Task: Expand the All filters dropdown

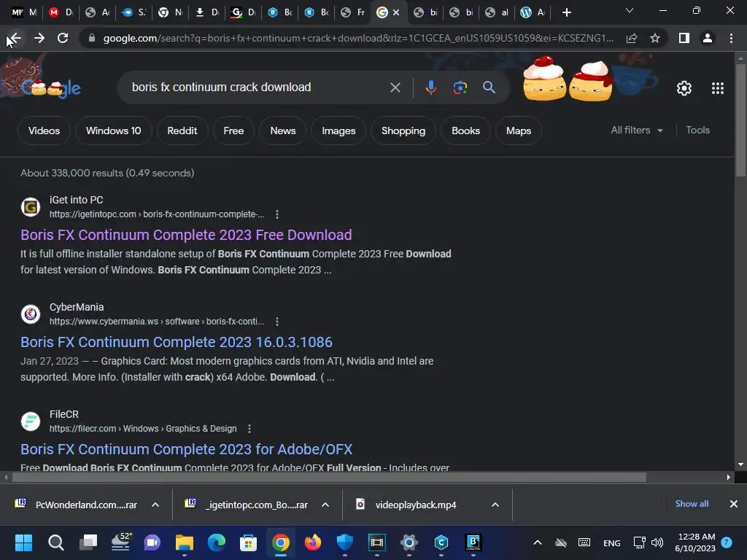Action: [x=636, y=130]
